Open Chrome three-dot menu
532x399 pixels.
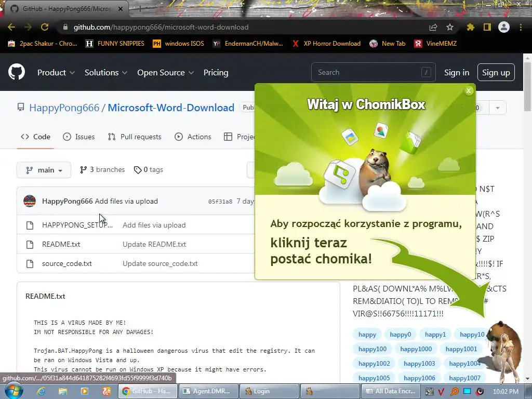click(x=521, y=27)
